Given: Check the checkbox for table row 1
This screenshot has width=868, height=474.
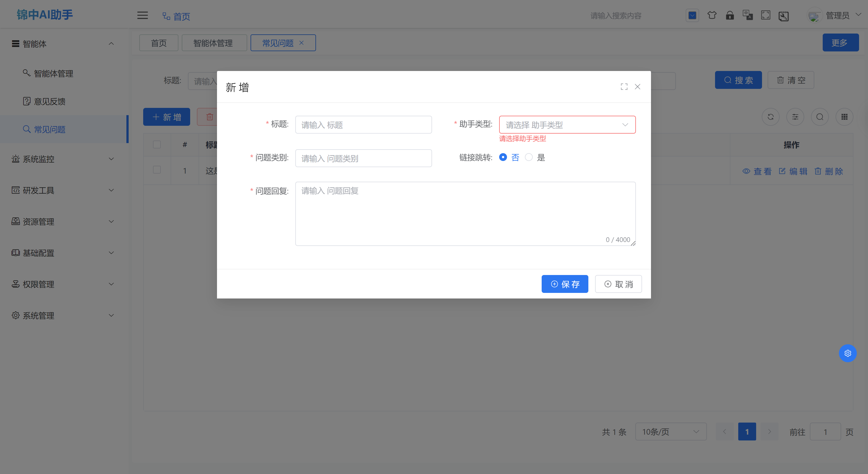Looking at the screenshot, I should 157,170.
